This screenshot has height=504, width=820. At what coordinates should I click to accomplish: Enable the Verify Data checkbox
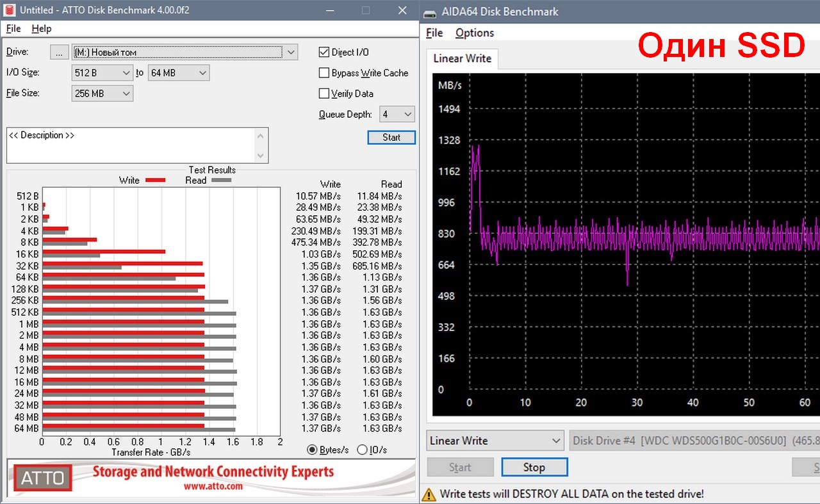pyautogui.click(x=324, y=93)
